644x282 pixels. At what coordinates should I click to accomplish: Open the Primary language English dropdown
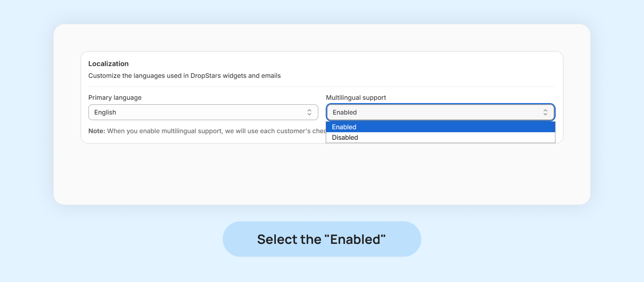(203, 112)
